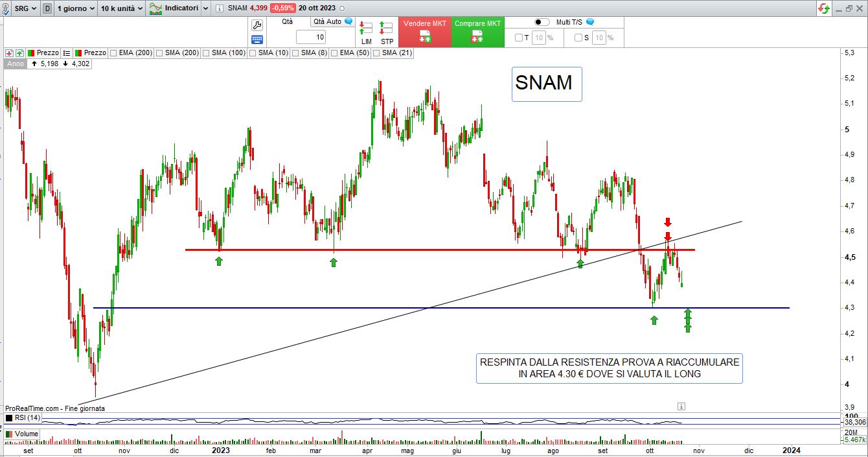Click the Volume panel color icon
This screenshot has height=457, width=868.
coord(9,434)
